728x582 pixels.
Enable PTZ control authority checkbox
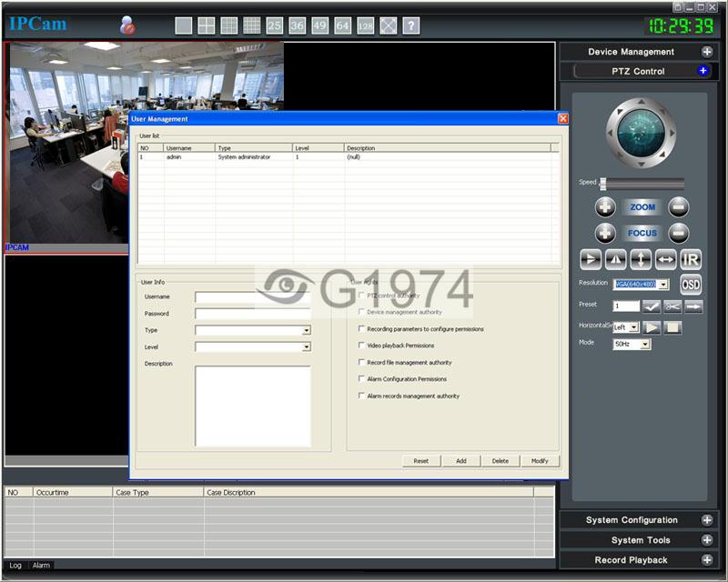click(361, 296)
